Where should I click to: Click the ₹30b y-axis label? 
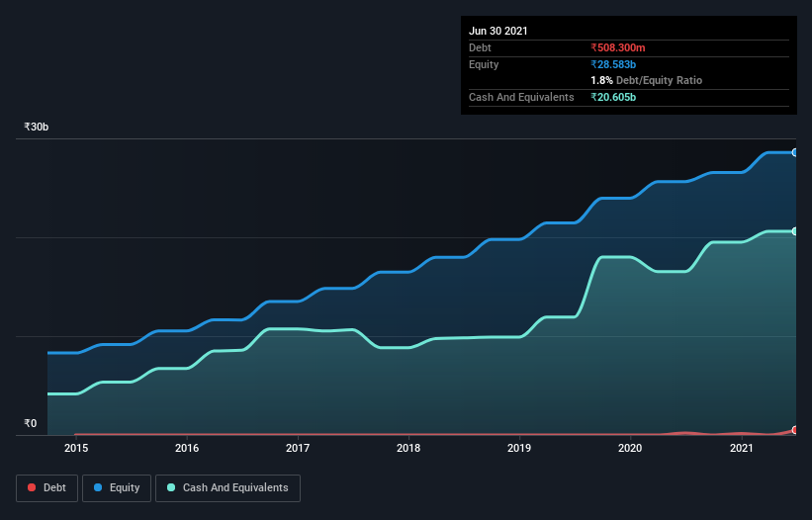pos(37,127)
